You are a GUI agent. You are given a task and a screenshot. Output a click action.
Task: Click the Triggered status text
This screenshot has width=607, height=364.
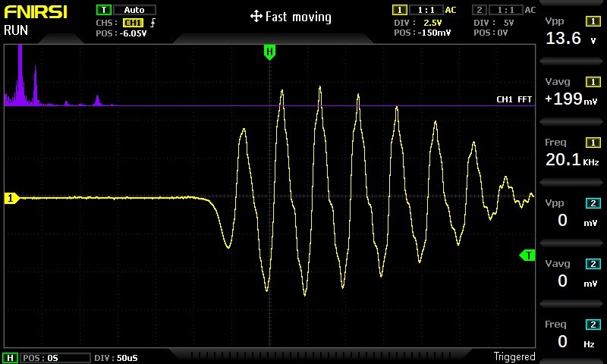point(514,356)
